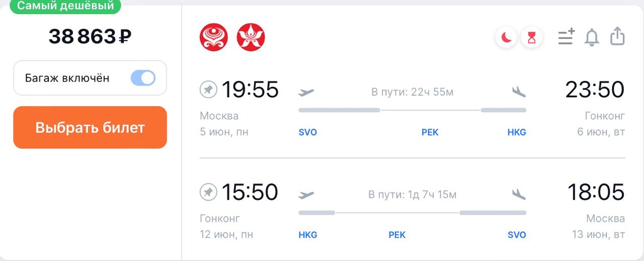Pin the 19:55 outbound flight
This screenshot has width=644, height=261.
[x=208, y=90]
